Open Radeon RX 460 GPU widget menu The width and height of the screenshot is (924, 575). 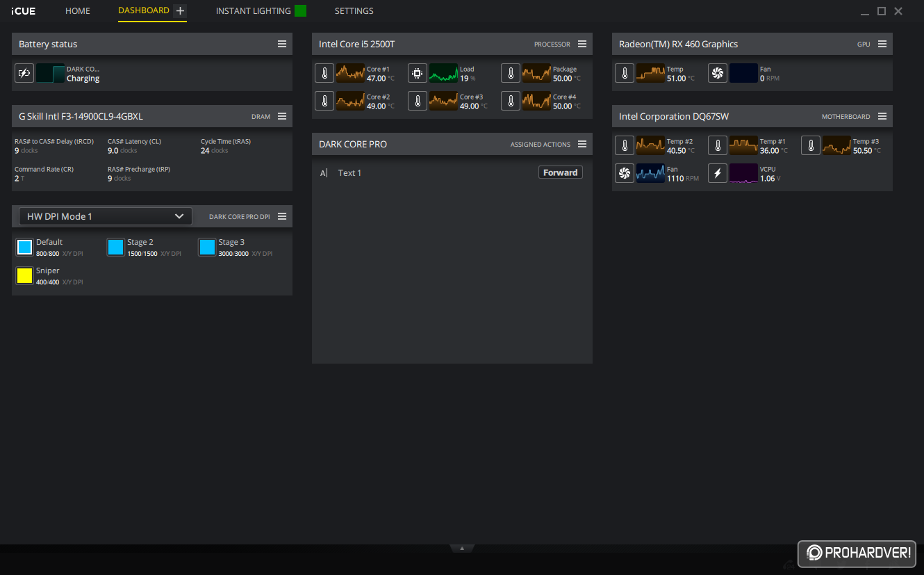click(882, 44)
